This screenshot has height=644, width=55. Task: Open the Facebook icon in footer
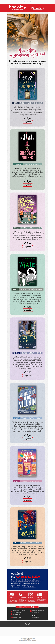[x=26, y=624]
